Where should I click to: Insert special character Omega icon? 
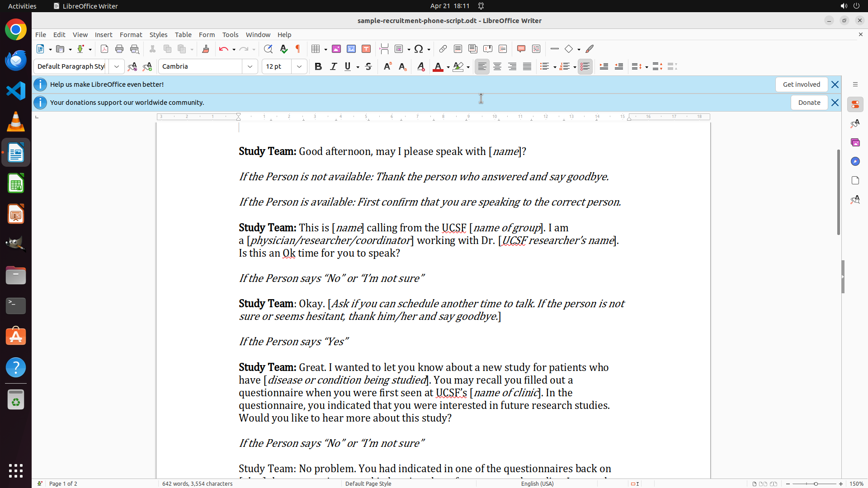point(419,49)
